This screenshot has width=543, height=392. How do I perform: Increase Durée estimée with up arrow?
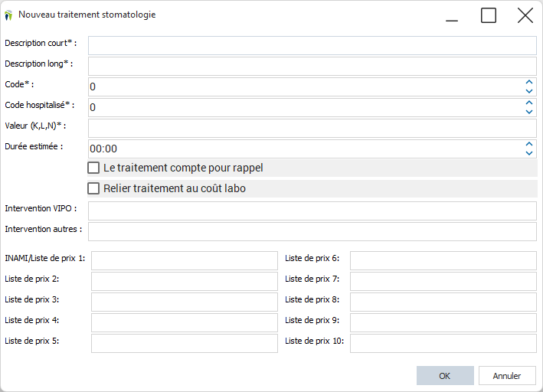click(x=528, y=145)
